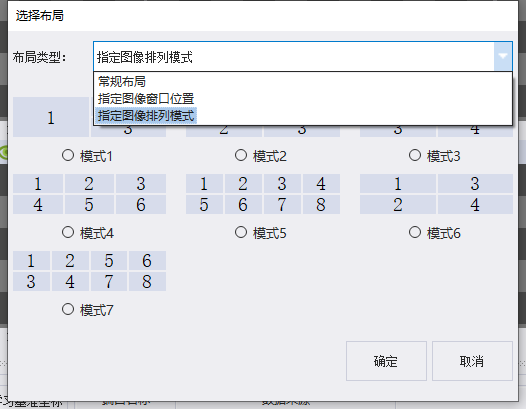Click the 模式7 grid preview thumbnail
The width and height of the screenshot is (526, 409).
89,271
